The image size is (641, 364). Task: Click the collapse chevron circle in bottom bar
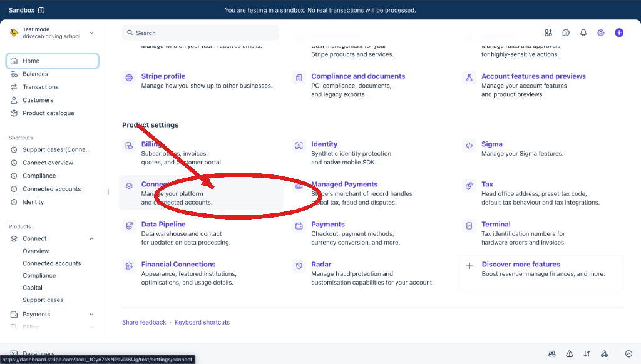[x=628, y=354]
